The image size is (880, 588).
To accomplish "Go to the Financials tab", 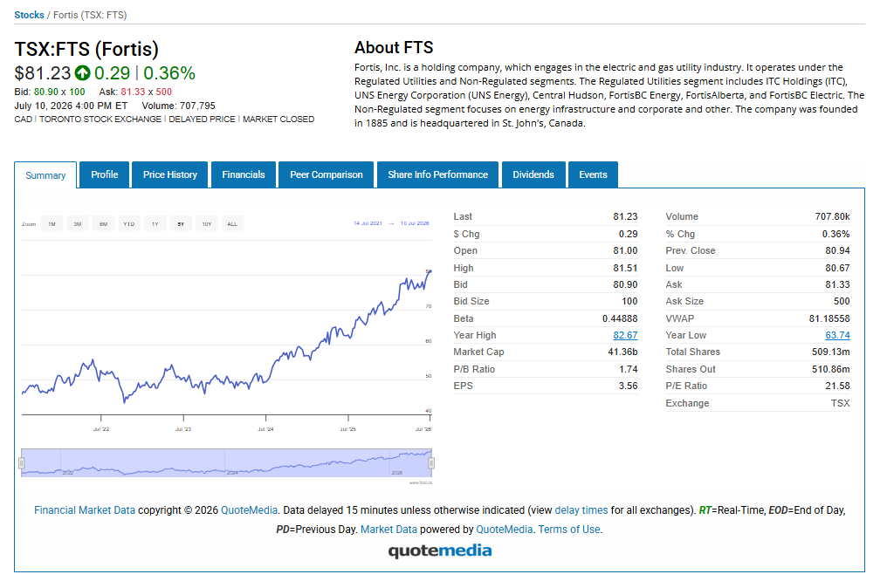I will [243, 174].
